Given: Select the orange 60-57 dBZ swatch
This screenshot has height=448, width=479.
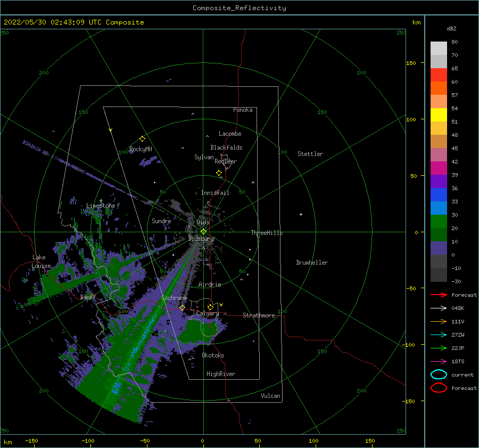Looking at the screenshot, I should click(x=439, y=88).
